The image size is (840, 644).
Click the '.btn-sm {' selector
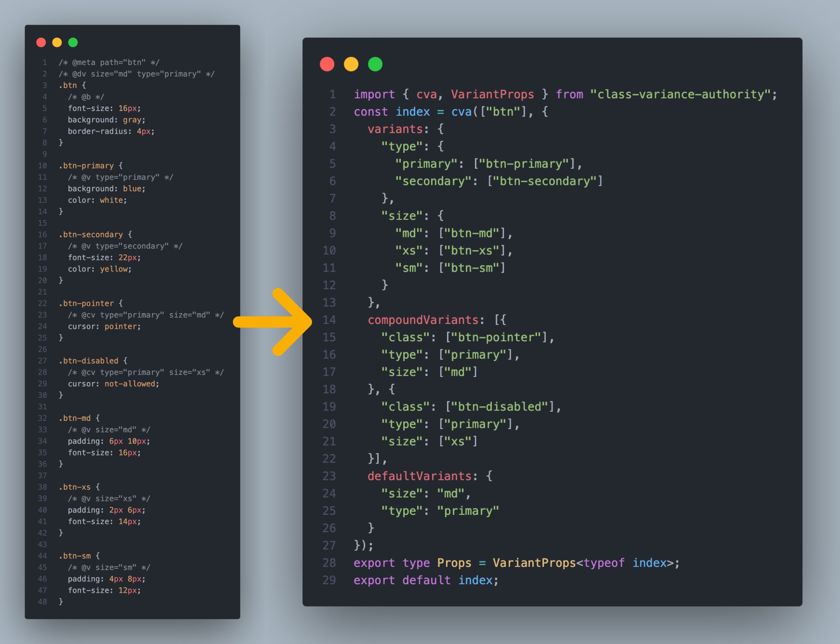[79, 556]
